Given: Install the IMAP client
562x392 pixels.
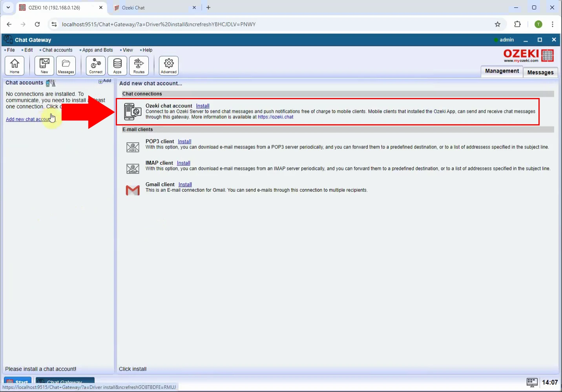Looking at the screenshot, I should (183, 163).
